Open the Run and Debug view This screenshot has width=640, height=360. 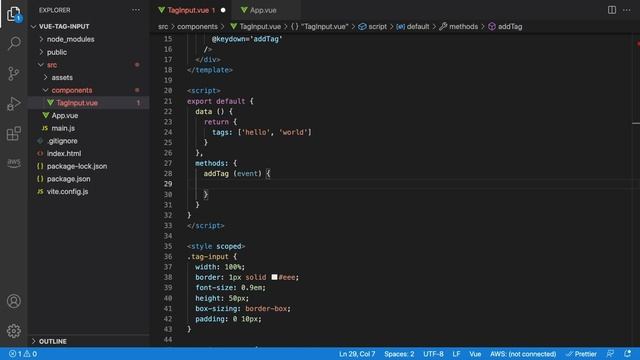pyautogui.click(x=13, y=104)
